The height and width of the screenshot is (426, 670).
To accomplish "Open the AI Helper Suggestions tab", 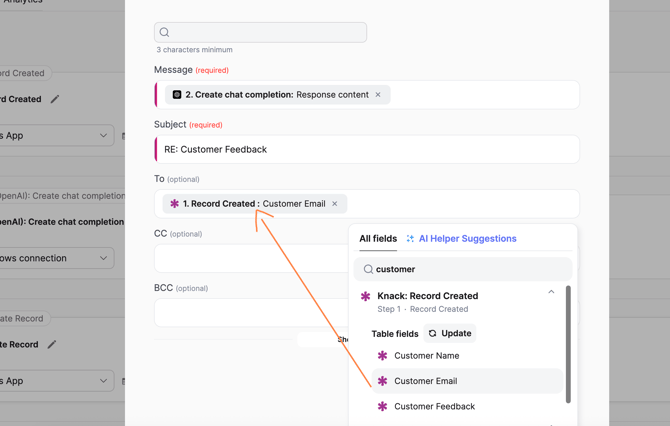I will click(x=461, y=239).
